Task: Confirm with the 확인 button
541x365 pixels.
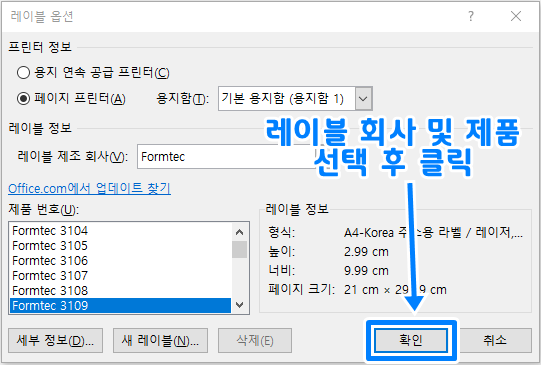Action: click(x=411, y=341)
